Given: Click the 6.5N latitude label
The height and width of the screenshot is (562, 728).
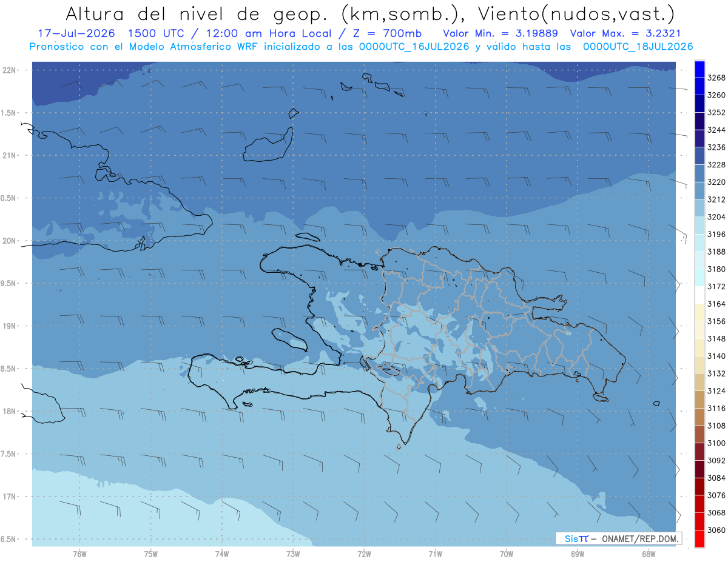Looking at the screenshot, I should [x=9, y=540].
